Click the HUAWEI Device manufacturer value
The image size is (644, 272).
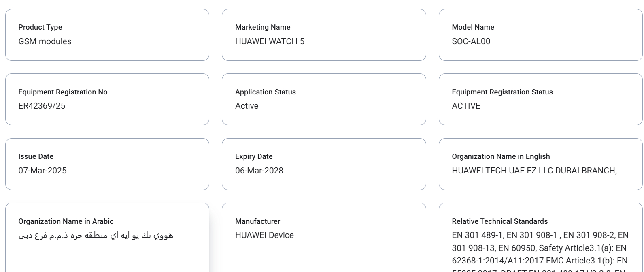pyautogui.click(x=264, y=235)
